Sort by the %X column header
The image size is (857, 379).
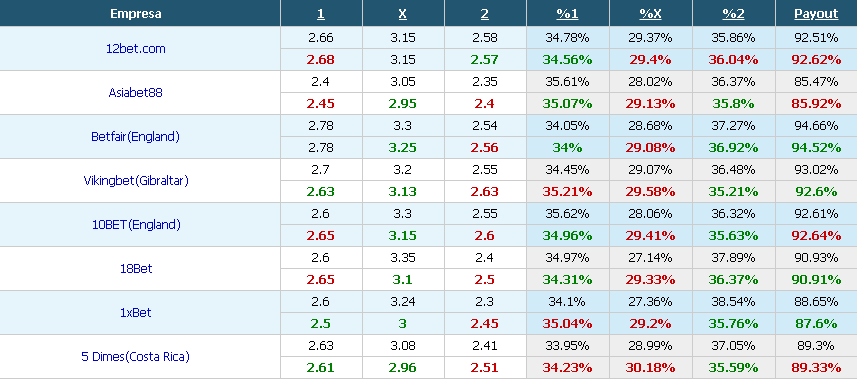coord(650,14)
